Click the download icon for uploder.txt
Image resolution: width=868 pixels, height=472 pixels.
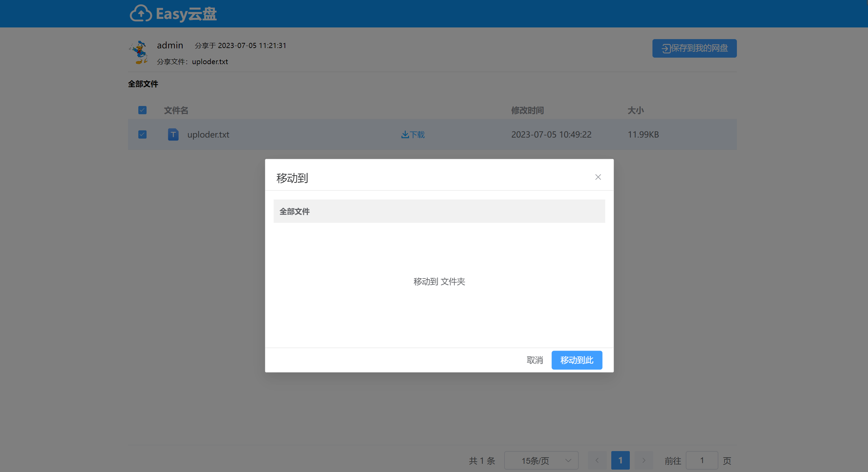click(405, 134)
